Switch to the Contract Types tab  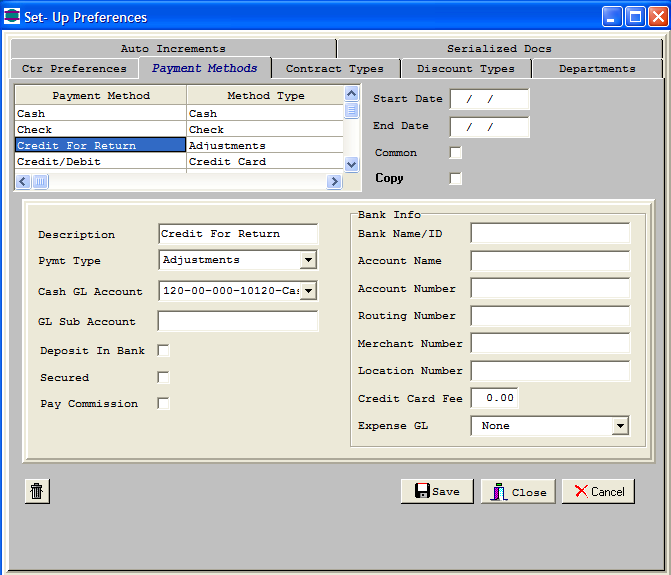coord(334,69)
